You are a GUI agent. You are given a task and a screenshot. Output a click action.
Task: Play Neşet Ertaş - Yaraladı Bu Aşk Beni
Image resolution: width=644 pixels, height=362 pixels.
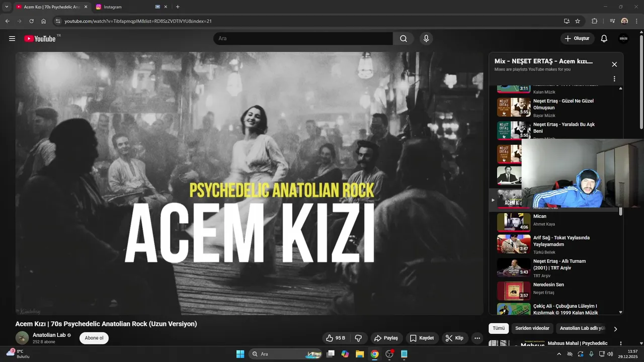pos(564,128)
